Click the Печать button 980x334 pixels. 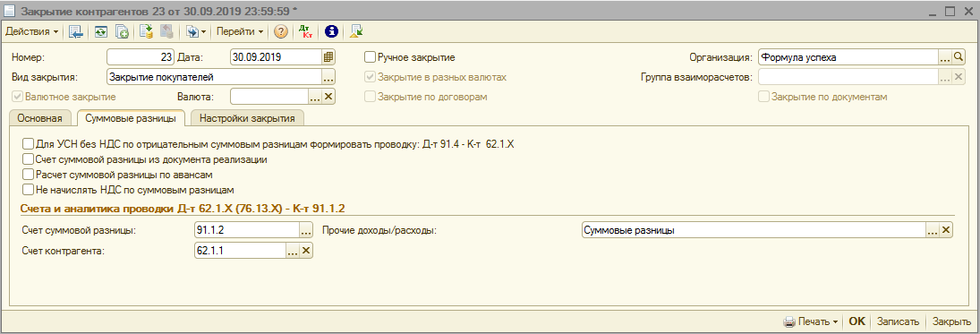click(x=811, y=321)
